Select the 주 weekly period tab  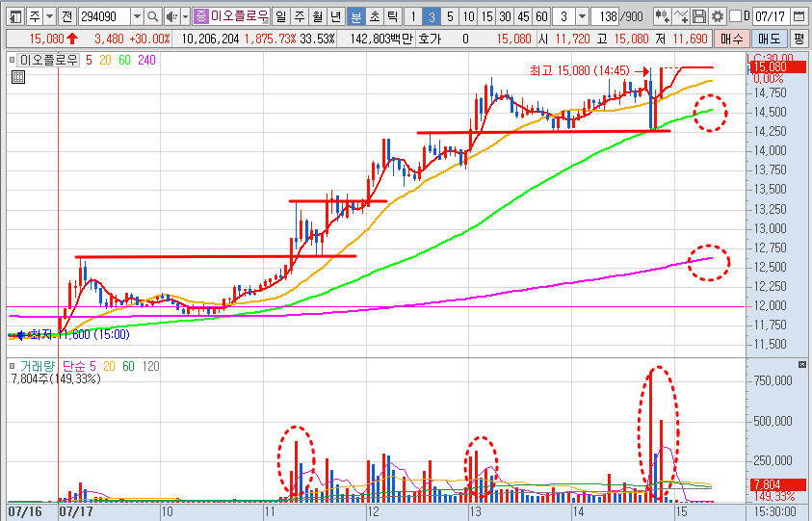(x=300, y=17)
